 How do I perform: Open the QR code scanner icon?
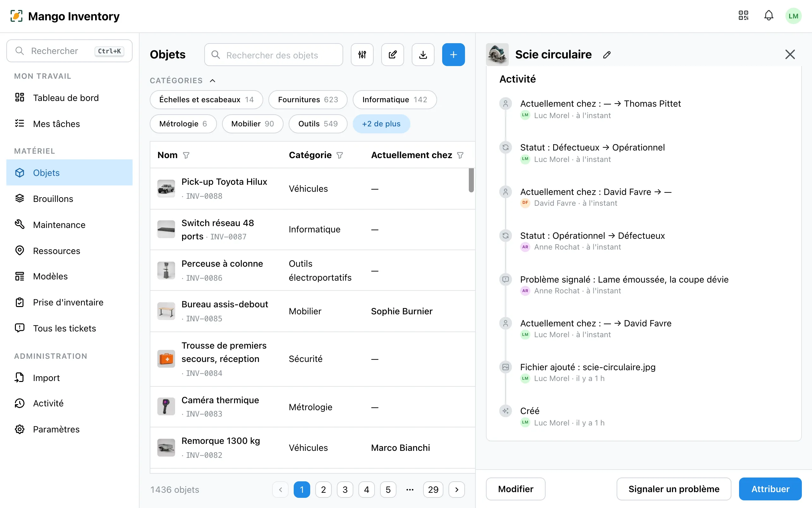point(743,16)
